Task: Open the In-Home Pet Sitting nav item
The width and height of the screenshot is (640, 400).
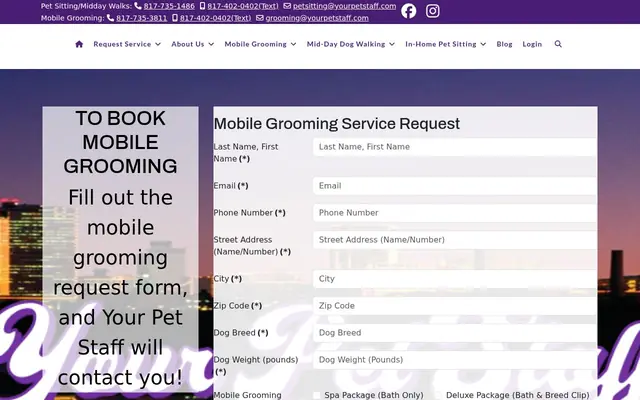Action: click(x=441, y=44)
